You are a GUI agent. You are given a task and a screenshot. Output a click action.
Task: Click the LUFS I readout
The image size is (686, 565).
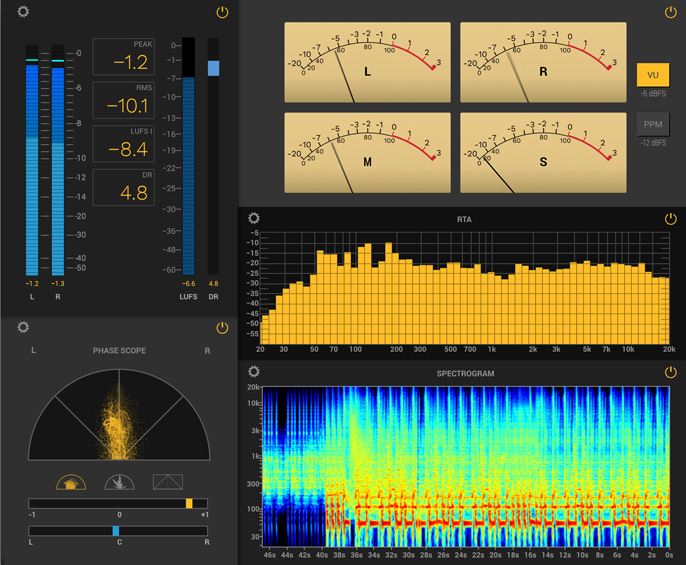(124, 144)
